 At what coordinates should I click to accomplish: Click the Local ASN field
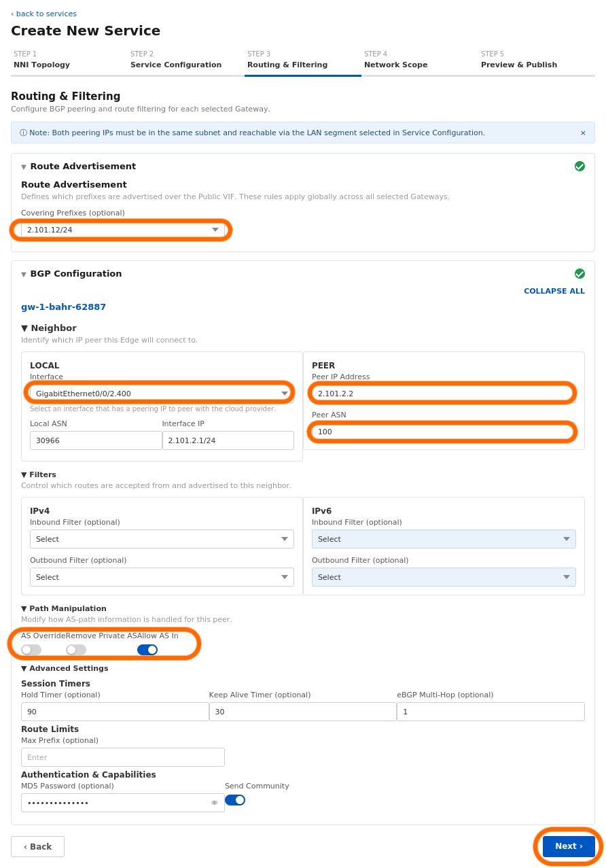[x=96, y=440]
